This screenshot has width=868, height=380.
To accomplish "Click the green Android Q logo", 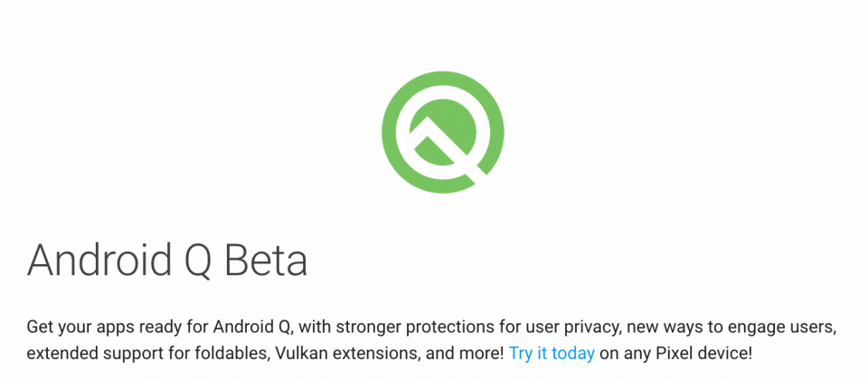I will tap(443, 132).
